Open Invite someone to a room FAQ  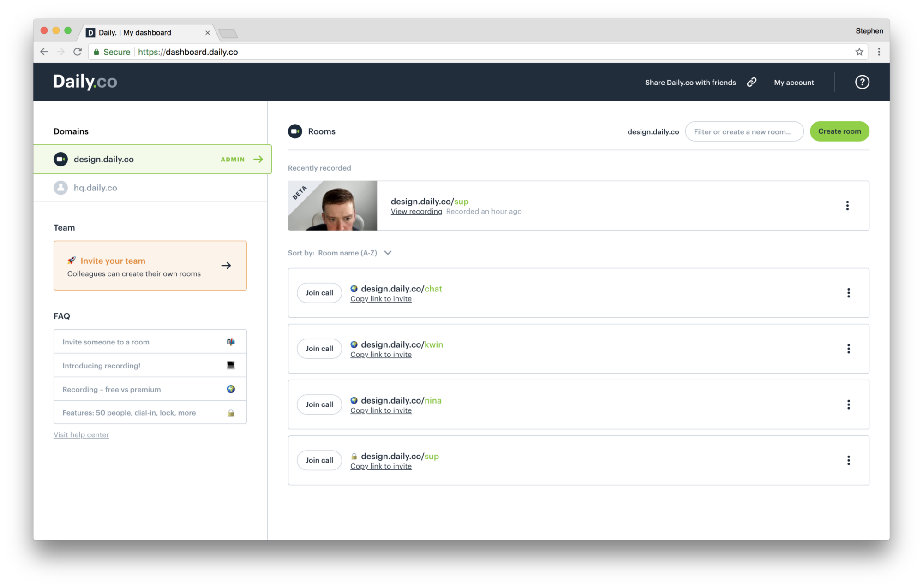click(x=150, y=342)
